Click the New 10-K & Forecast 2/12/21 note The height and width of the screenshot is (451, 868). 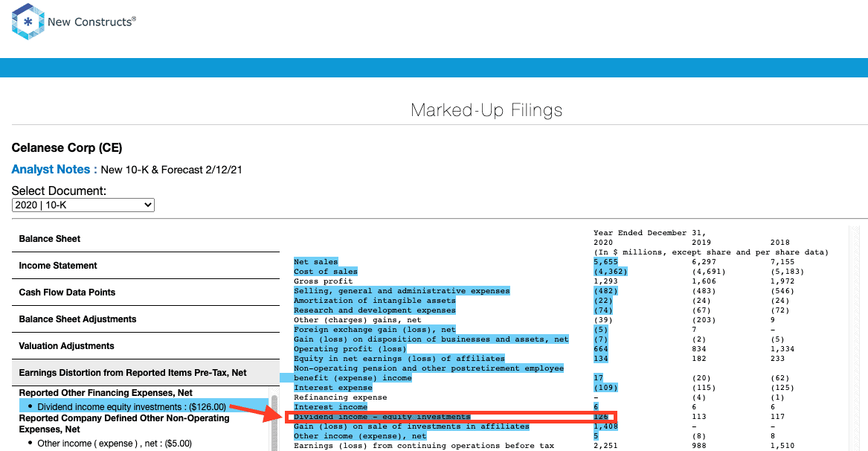(x=172, y=170)
